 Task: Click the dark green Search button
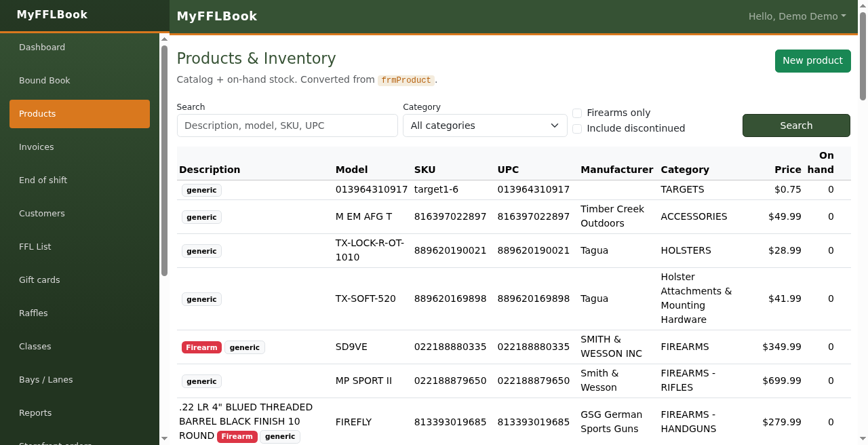pyautogui.click(x=796, y=125)
